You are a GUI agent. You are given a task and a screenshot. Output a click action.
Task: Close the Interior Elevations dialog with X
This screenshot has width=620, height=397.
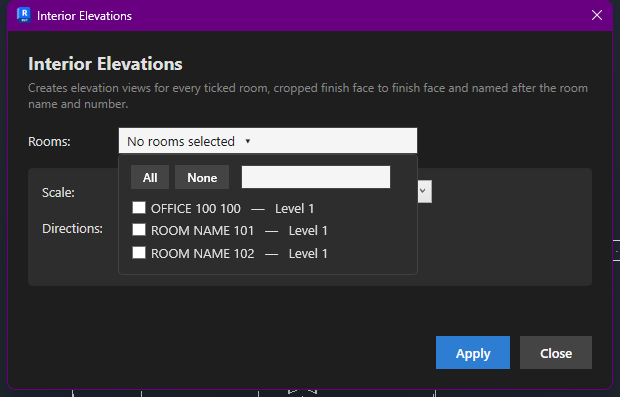597,15
